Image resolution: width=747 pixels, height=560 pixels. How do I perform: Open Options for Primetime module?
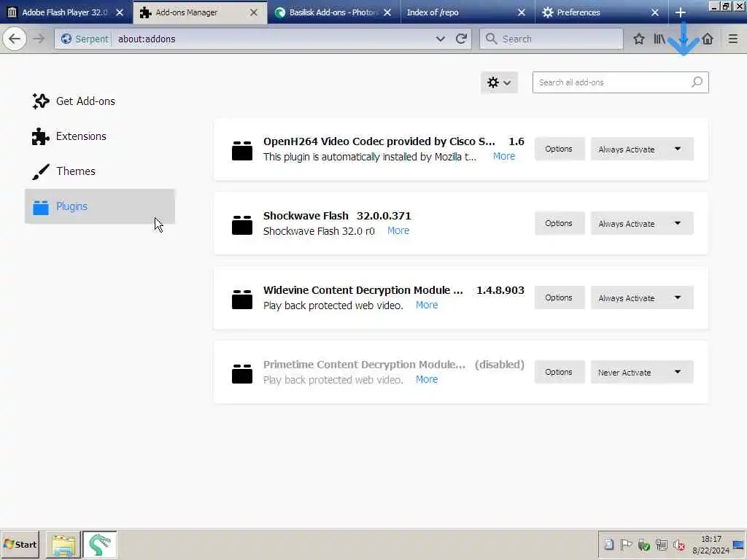pos(559,372)
